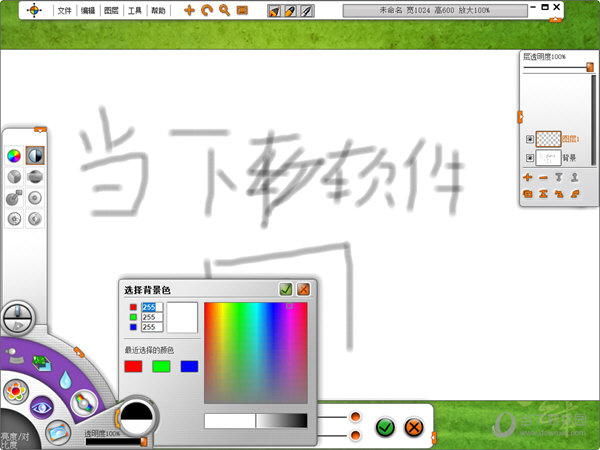
Task: Toggle visibility of 图层1 layer
Action: [x=530, y=139]
